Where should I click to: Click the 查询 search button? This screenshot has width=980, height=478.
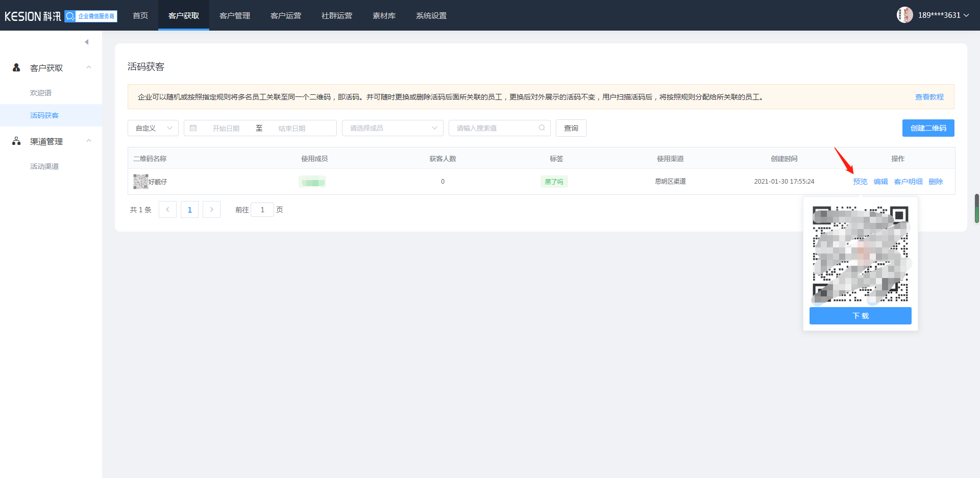tap(571, 128)
